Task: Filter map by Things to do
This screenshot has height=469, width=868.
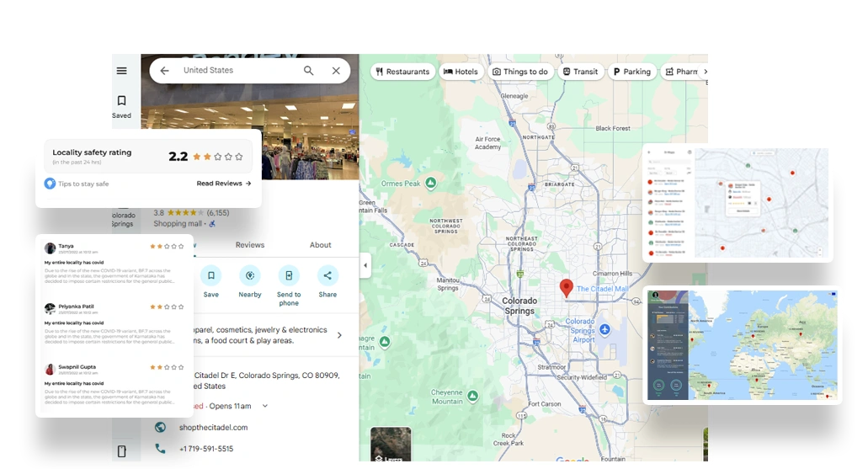Action: click(x=520, y=72)
